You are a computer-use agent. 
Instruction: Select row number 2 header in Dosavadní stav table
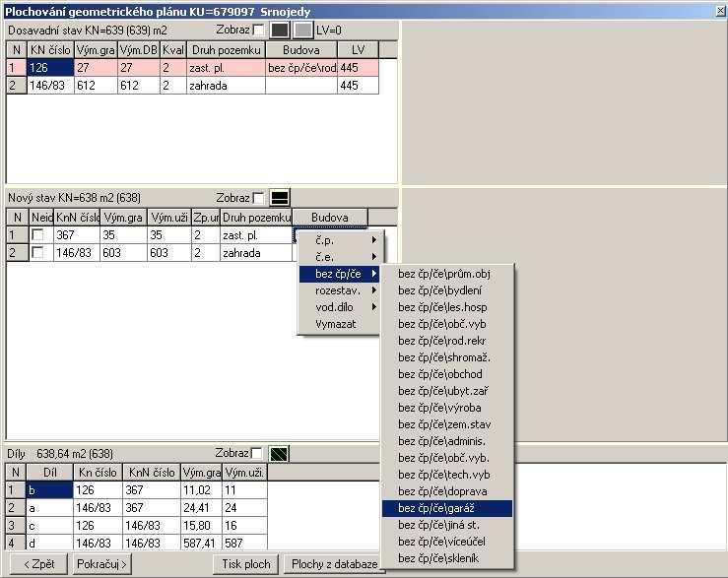click(x=17, y=86)
